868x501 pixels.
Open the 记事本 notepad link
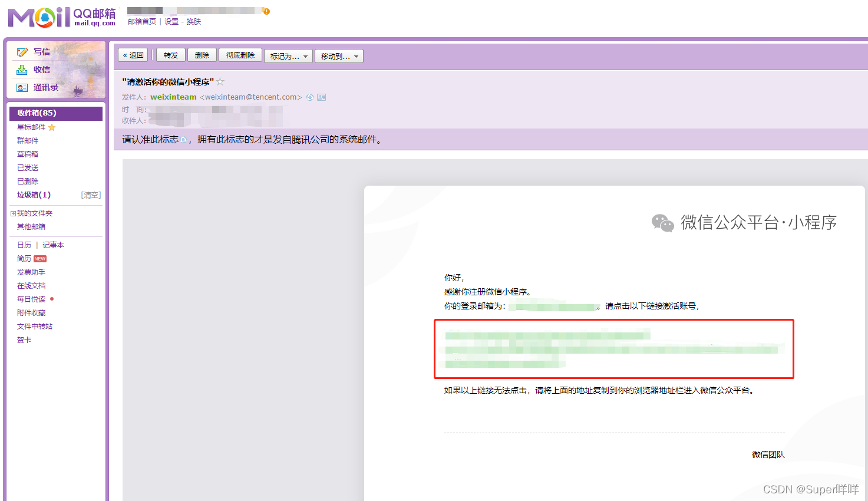(53, 245)
